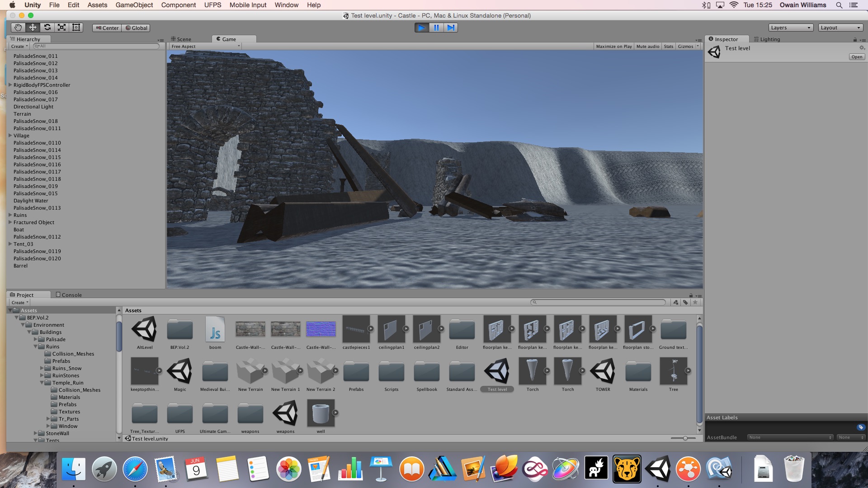
Task: Select the Rotate tool
Action: (x=47, y=28)
